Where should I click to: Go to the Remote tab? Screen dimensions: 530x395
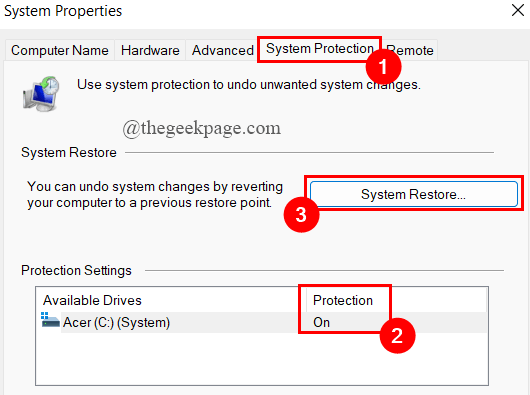tap(410, 50)
